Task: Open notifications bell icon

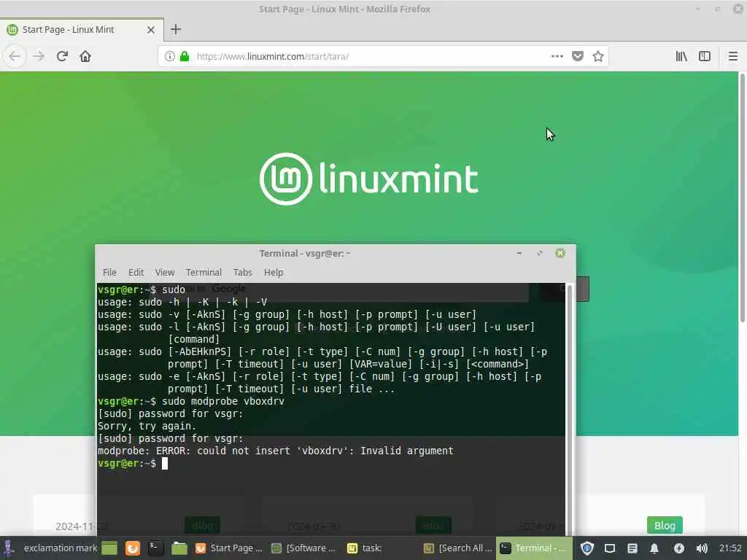Action: coord(654,548)
